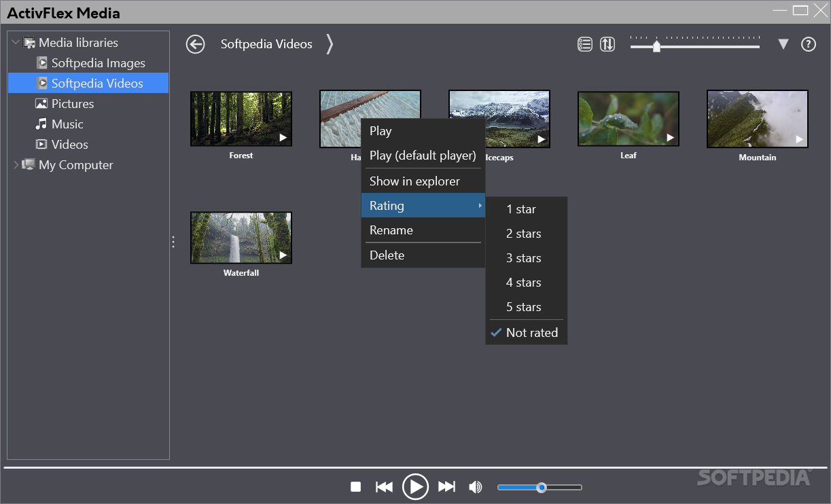Image resolution: width=831 pixels, height=504 pixels.
Task: Select Softpedia Images library
Action: pos(99,63)
